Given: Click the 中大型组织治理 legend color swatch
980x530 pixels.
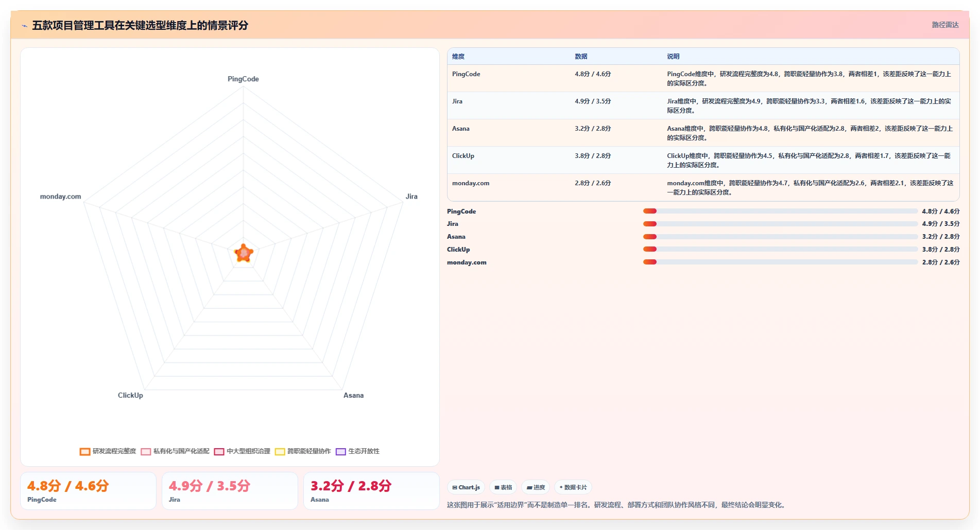Looking at the screenshot, I should coord(219,452).
